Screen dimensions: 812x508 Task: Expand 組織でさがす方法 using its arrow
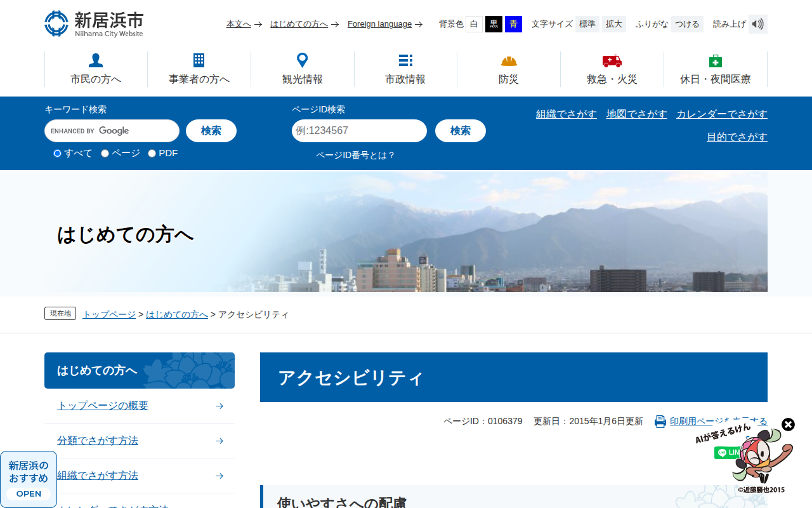point(219,475)
